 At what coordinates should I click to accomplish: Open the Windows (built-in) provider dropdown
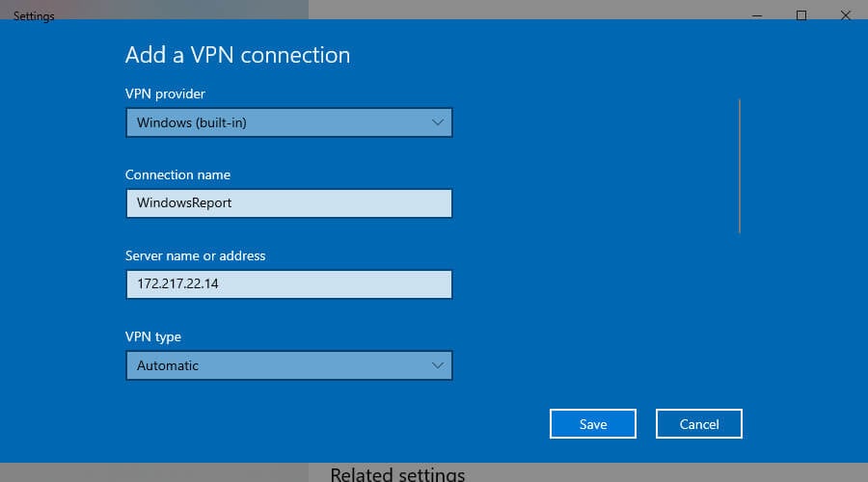(289, 122)
